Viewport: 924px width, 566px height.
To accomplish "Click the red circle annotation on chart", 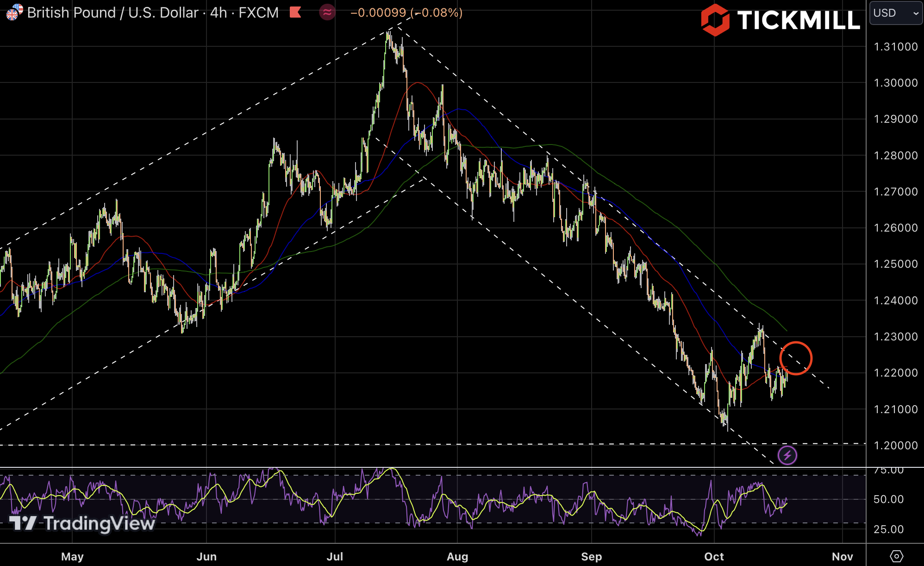I will 796,358.
